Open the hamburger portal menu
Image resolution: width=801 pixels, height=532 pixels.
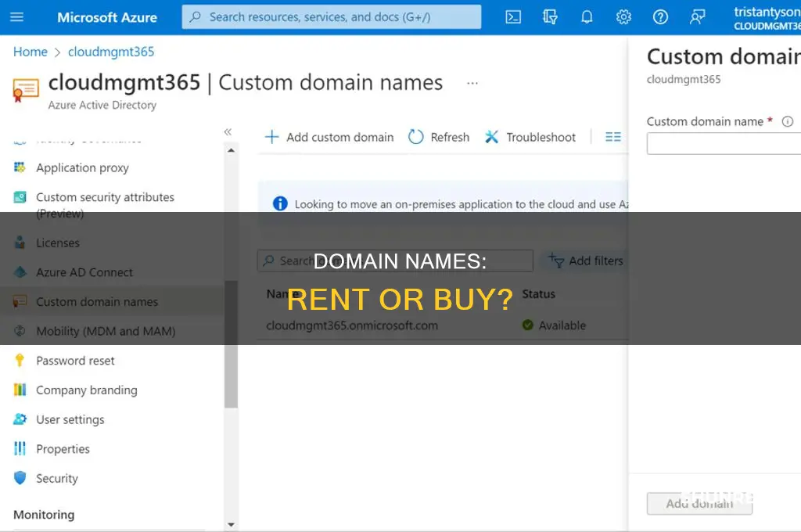(17, 17)
